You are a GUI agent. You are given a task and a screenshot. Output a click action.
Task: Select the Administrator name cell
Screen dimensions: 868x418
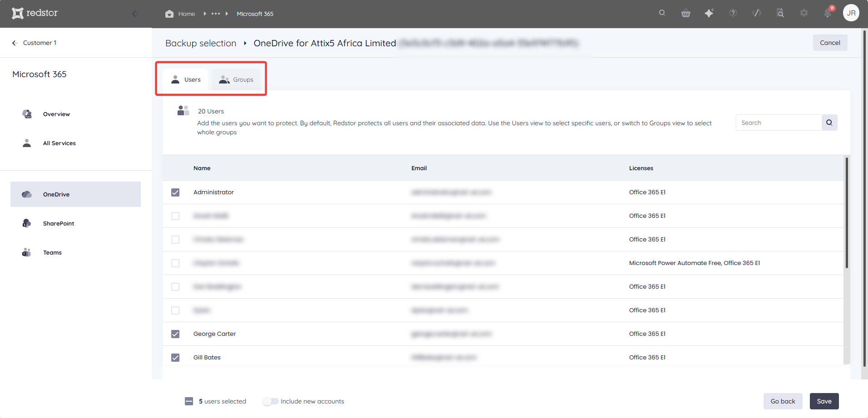pyautogui.click(x=213, y=192)
